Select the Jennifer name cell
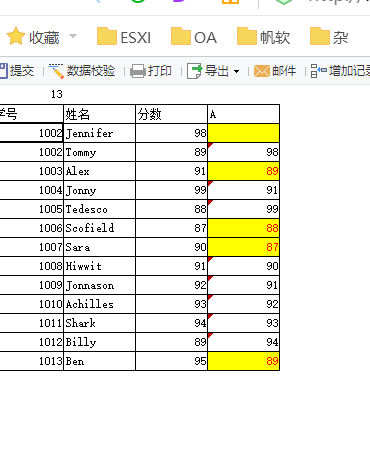 99,133
